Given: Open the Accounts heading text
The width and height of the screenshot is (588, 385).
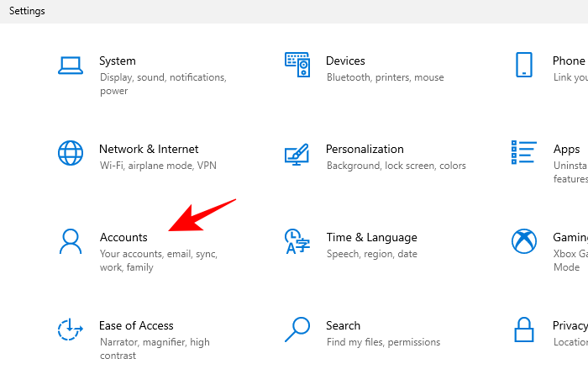Looking at the screenshot, I should pos(123,237).
